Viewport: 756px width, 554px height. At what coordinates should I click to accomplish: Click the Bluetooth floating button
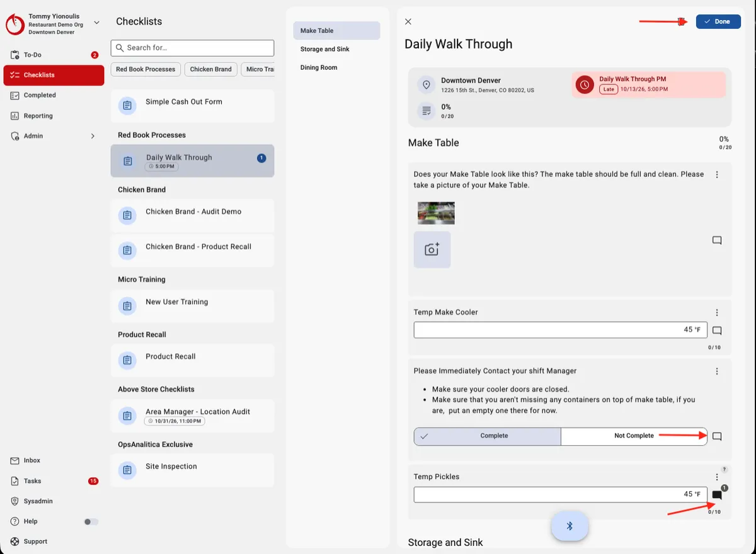click(570, 526)
